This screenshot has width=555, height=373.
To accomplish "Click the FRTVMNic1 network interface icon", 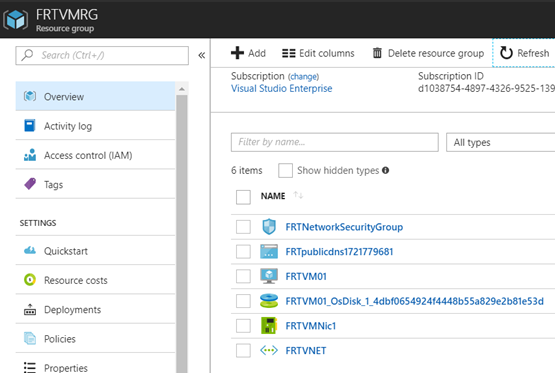I will click(269, 326).
